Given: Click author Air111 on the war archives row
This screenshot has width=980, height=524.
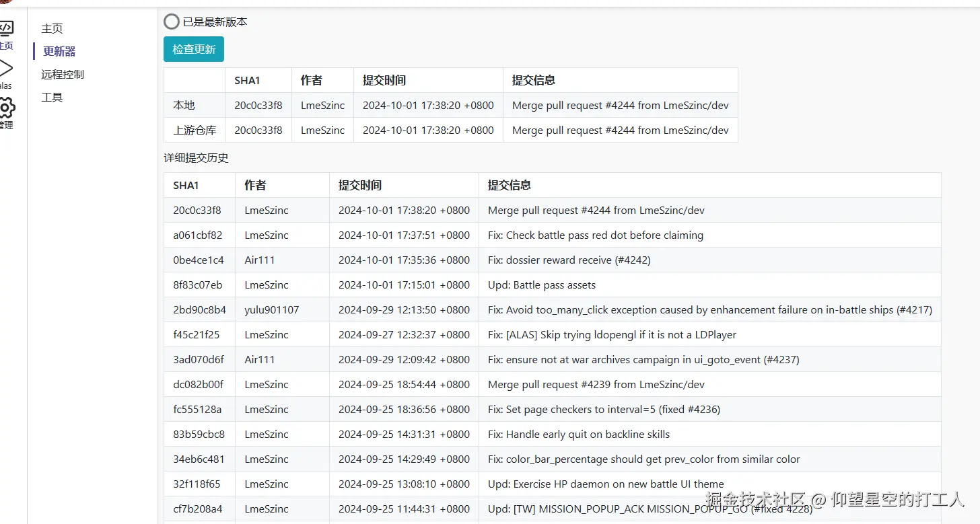Looking at the screenshot, I should [x=260, y=359].
